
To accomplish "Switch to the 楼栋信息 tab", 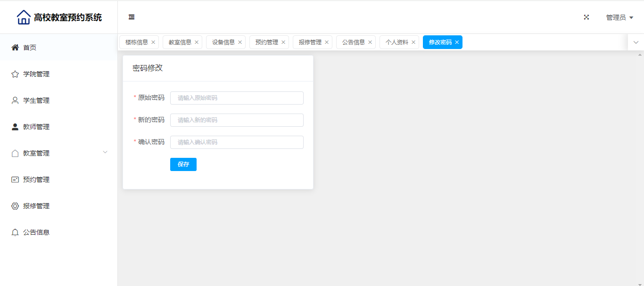I will (139, 42).
